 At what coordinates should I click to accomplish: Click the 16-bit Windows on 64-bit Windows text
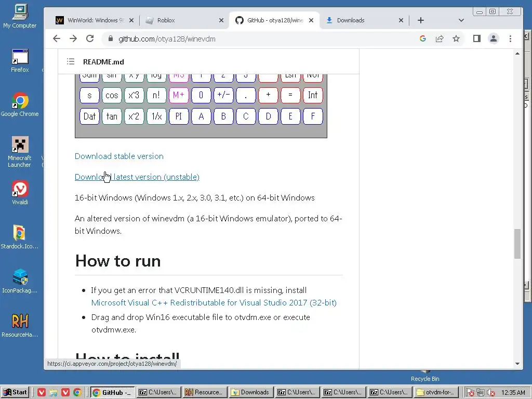194,198
